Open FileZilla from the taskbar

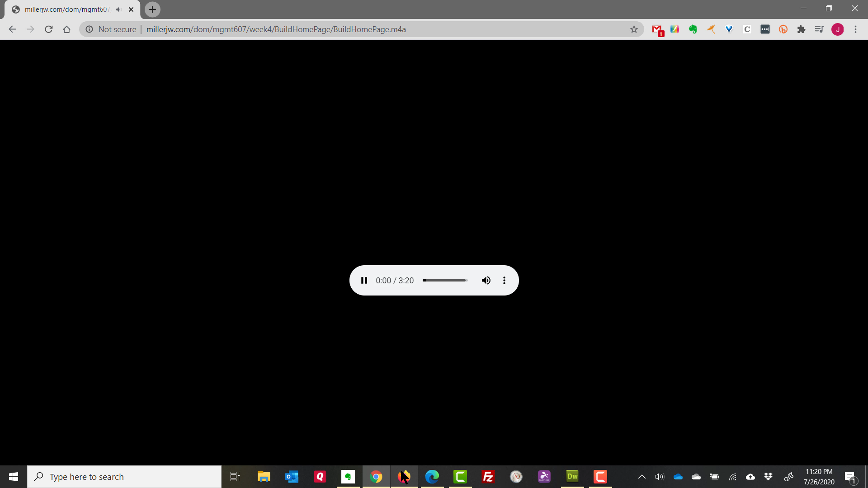click(488, 477)
